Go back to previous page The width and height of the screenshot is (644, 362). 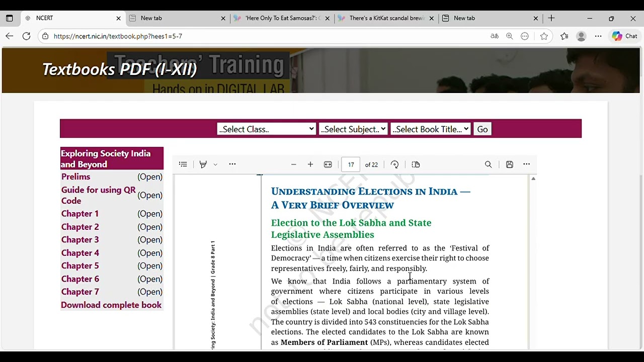pyautogui.click(x=10, y=36)
